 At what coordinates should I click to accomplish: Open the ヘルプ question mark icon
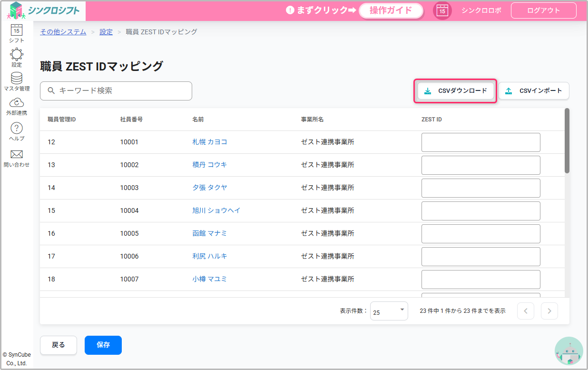coord(17,129)
